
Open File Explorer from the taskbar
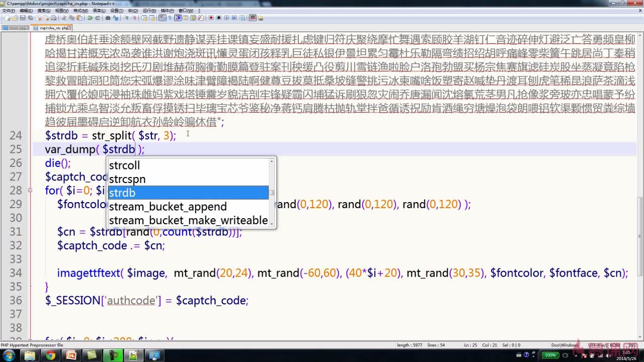coord(30,355)
